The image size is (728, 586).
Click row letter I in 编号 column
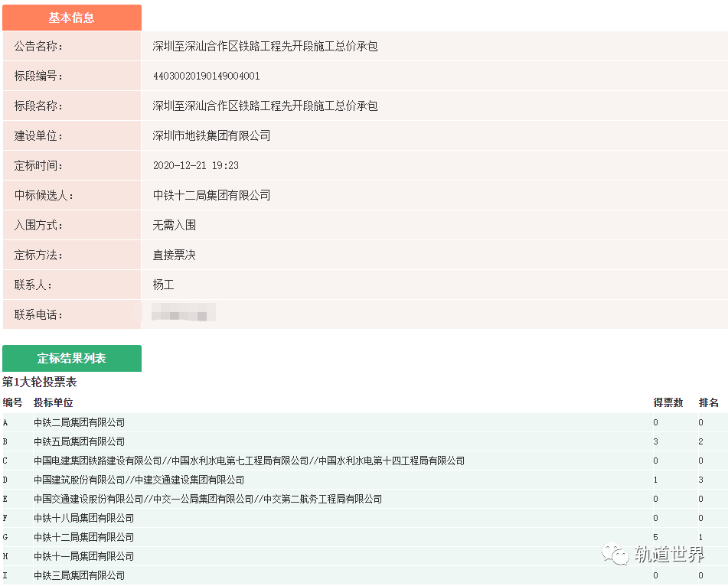coord(5,575)
